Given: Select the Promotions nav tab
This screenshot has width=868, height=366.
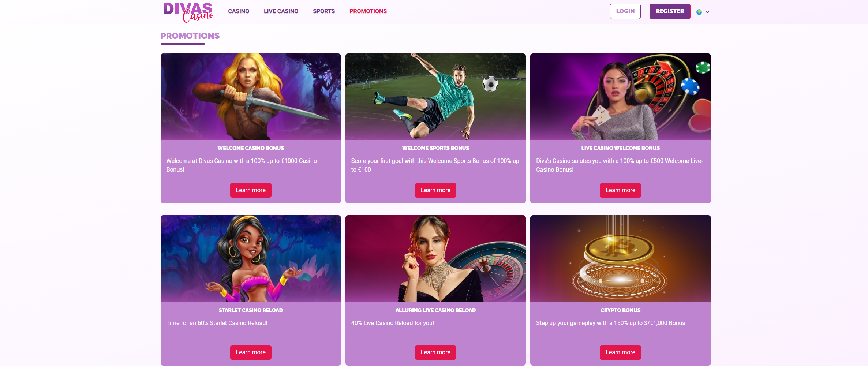Looking at the screenshot, I should [368, 11].
